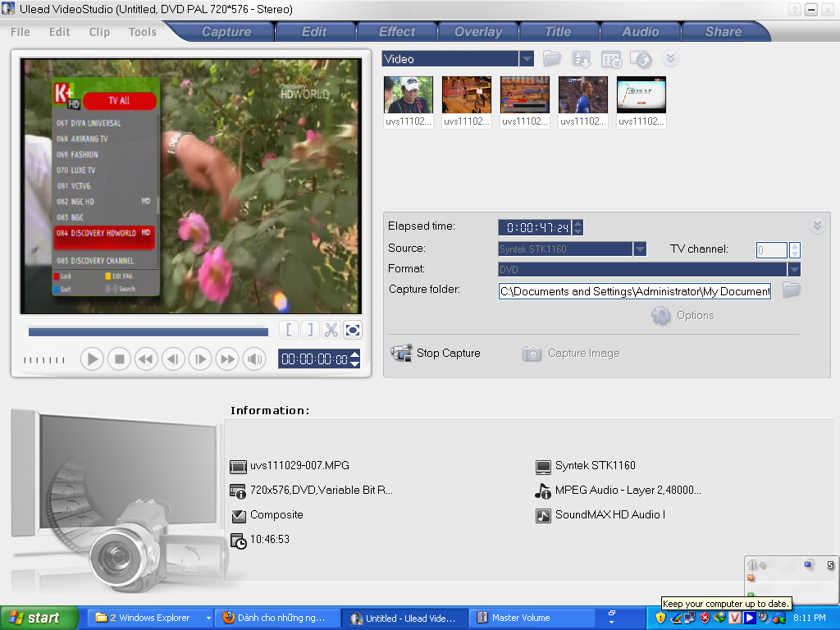Play the preview clip
Viewport: 840px width, 630px height.
[x=92, y=359]
